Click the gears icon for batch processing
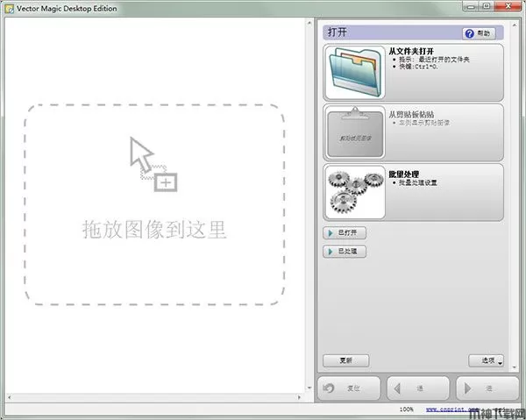Image resolution: width=526 pixels, height=420 pixels. click(355, 193)
